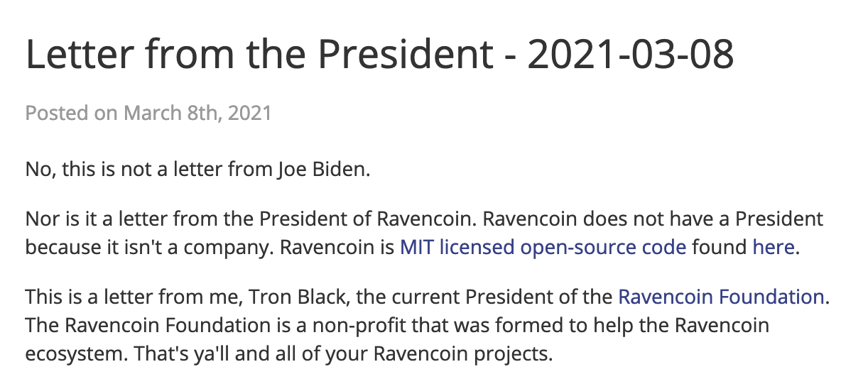Click the "Posted on March 8th, 2021" line
The height and width of the screenshot is (379, 868).
(148, 113)
